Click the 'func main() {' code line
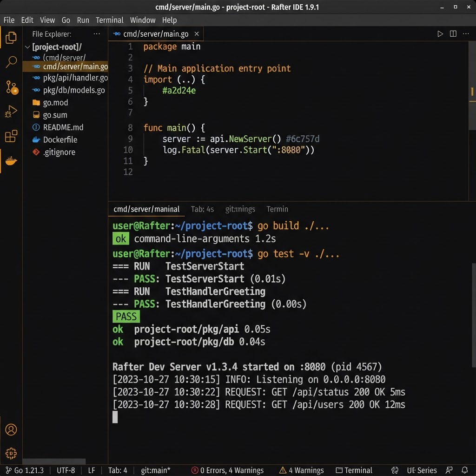This screenshot has width=476, height=476. tap(174, 128)
